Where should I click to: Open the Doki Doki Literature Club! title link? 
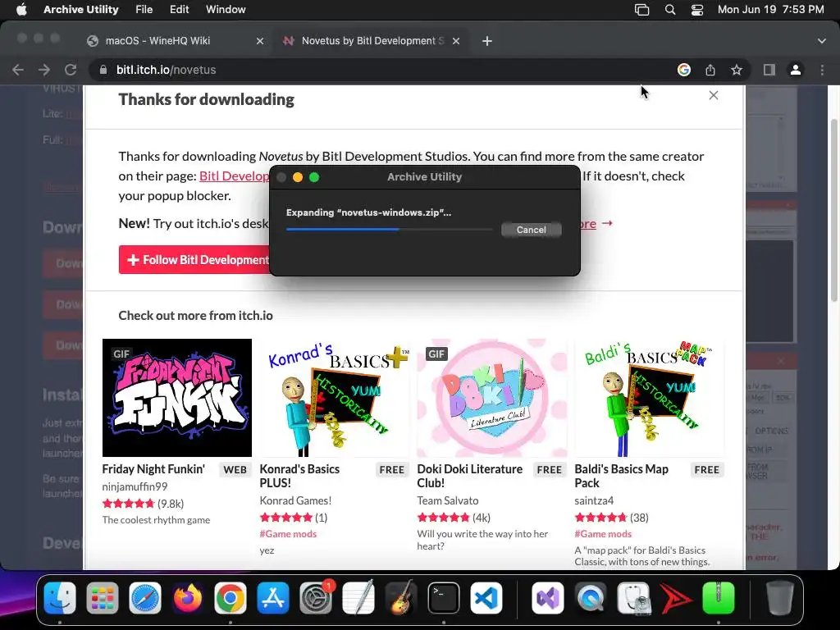470,477
